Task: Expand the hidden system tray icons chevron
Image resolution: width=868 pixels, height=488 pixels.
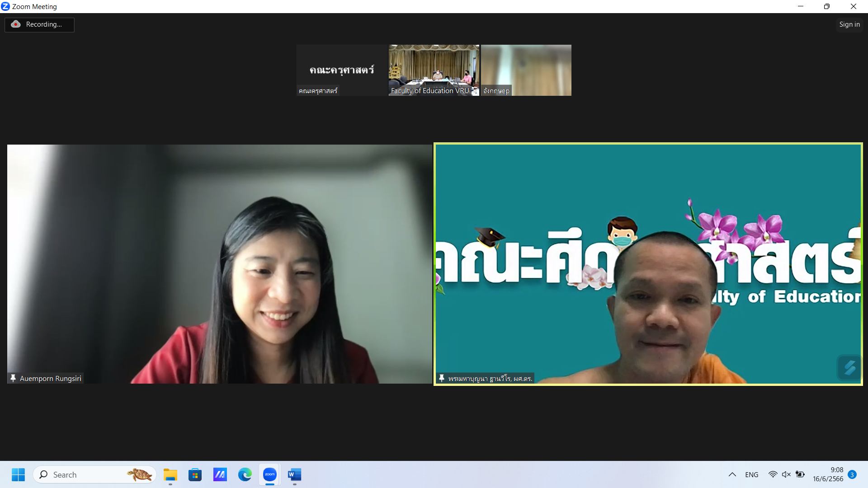Action: [732, 474]
